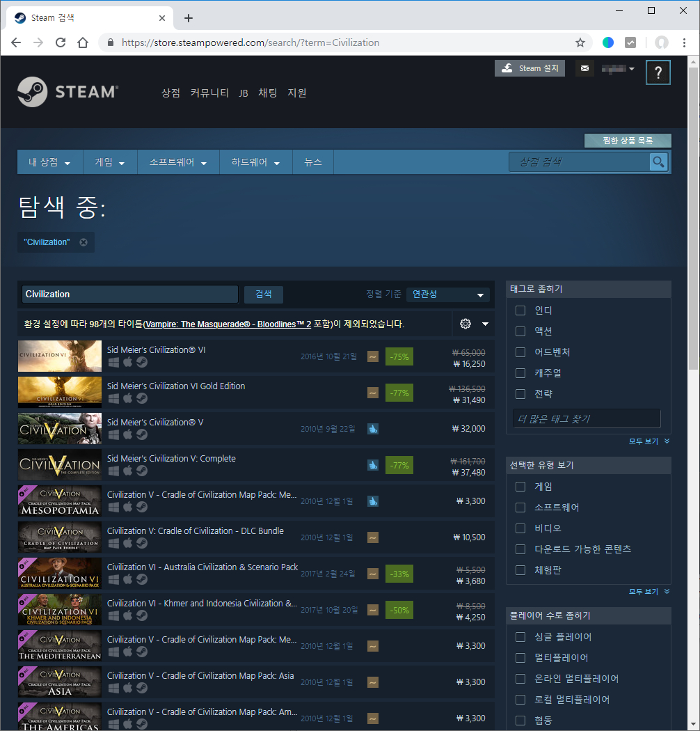Click the help question mark button
Viewport: 700px width, 731px height.
(658, 72)
